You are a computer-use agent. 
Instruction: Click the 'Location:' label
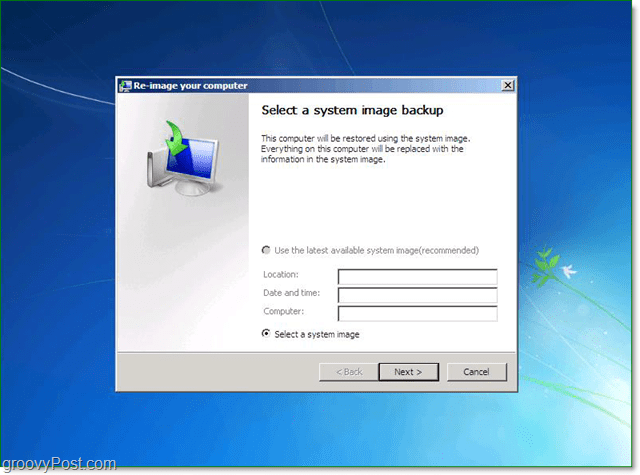[281, 275]
